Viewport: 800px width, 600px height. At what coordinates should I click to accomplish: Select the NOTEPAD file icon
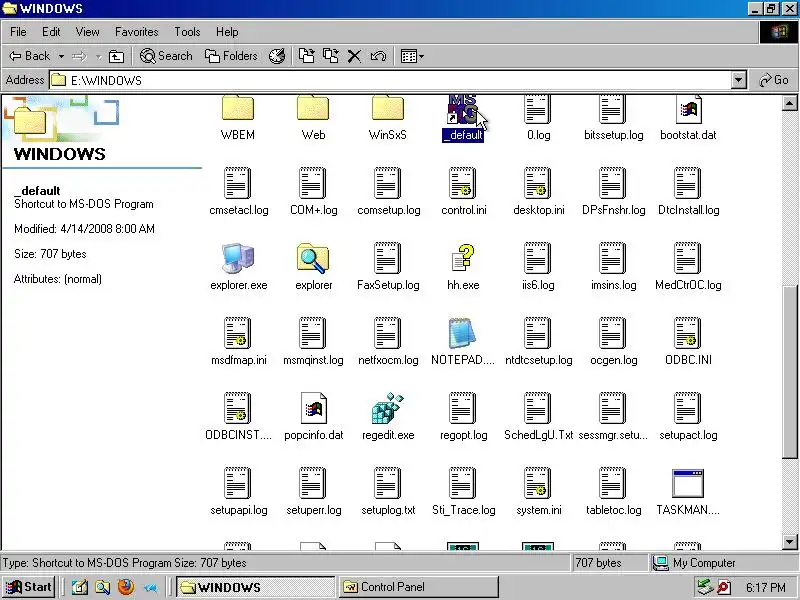click(x=462, y=333)
